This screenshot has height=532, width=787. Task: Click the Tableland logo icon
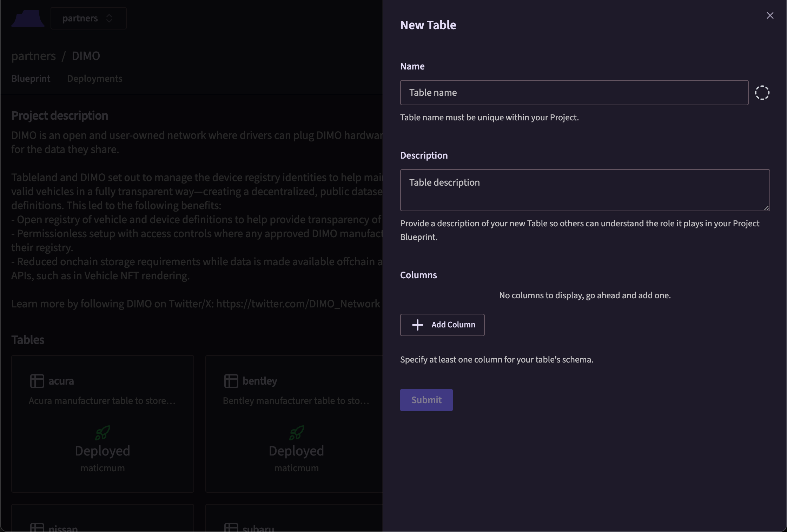pyautogui.click(x=28, y=18)
